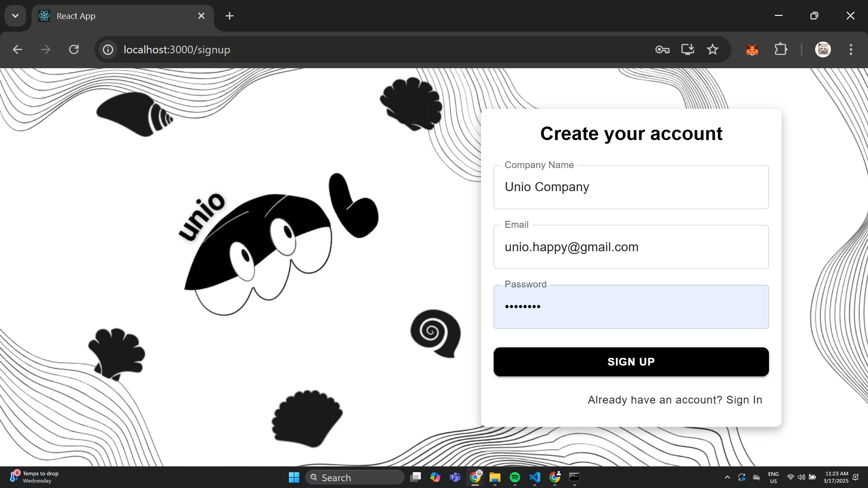
Task: Bookmark this page with the star icon
Action: (712, 49)
